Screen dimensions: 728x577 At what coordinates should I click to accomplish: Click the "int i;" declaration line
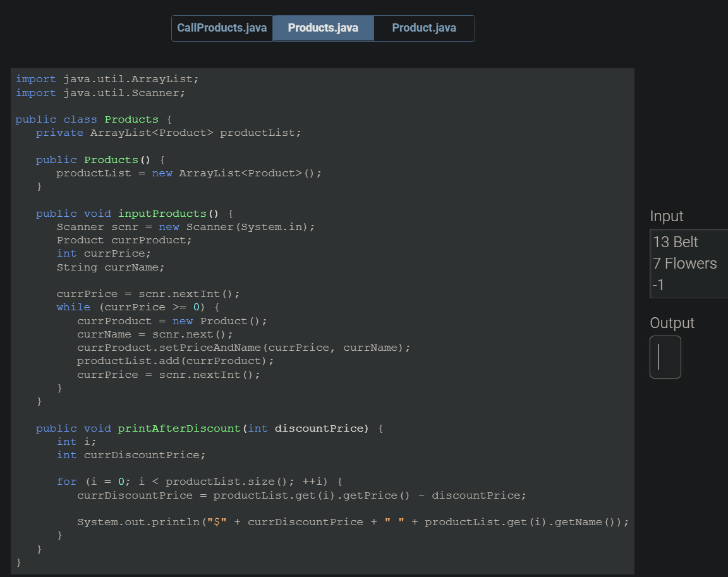click(x=76, y=442)
